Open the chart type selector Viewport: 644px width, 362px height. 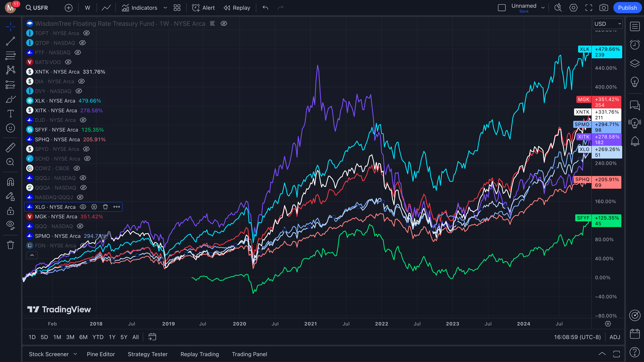106,8
